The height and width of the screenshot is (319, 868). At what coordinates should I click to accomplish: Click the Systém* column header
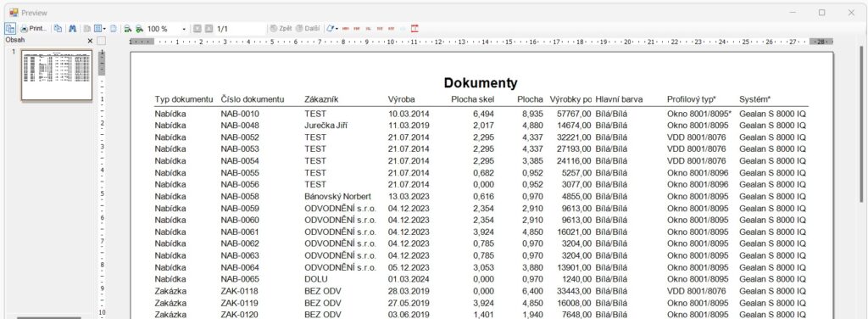click(754, 99)
